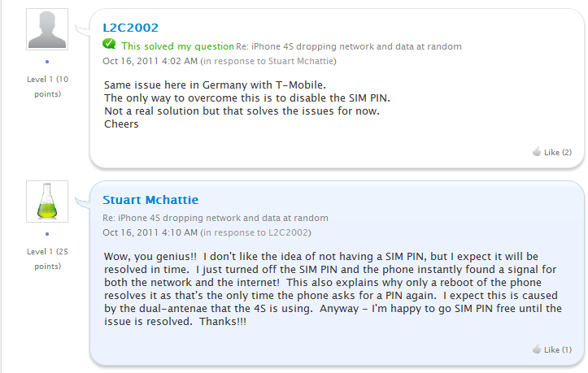Click 'Level 1 (25 points)' user level
The image size is (588, 373).
48,258
